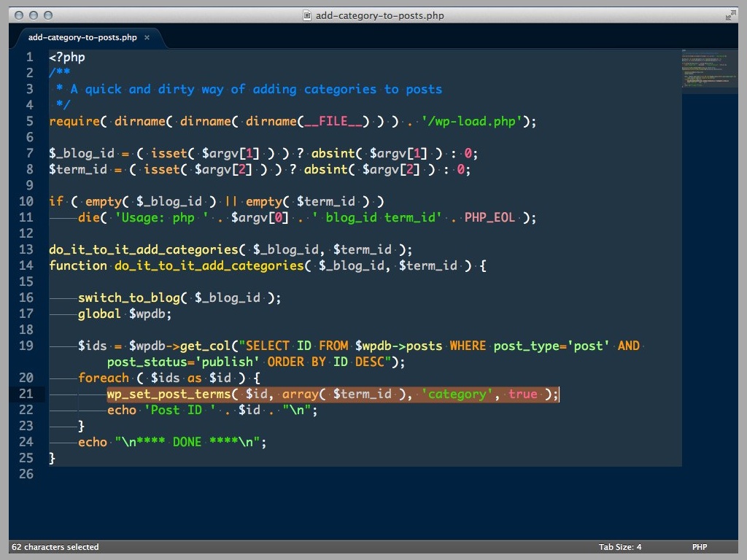Open the PHP syntax selector in status bar
Image resolution: width=747 pixels, height=560 pixels.
tap(700, 547)
